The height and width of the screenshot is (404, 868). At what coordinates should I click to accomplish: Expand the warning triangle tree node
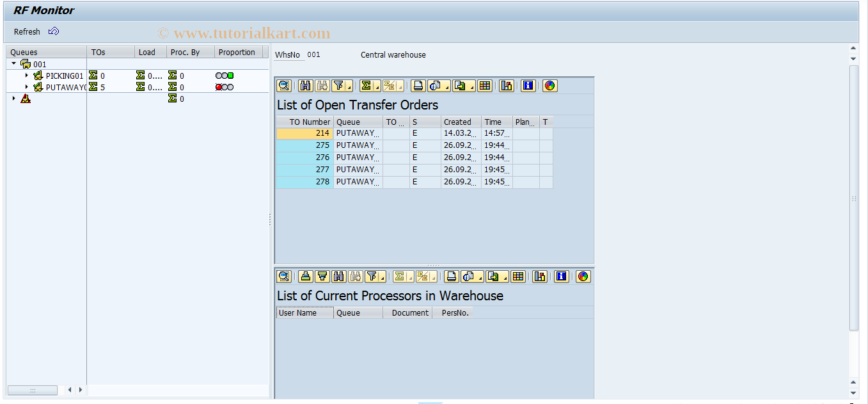tap(14, 99)
